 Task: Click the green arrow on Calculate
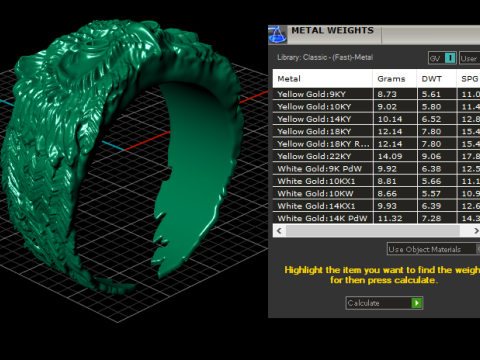pos(417,303)
